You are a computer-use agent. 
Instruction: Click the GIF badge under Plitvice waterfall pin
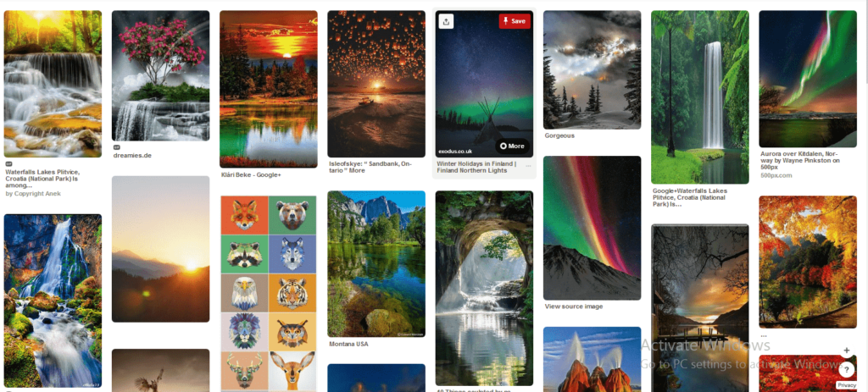pos(8,164)
